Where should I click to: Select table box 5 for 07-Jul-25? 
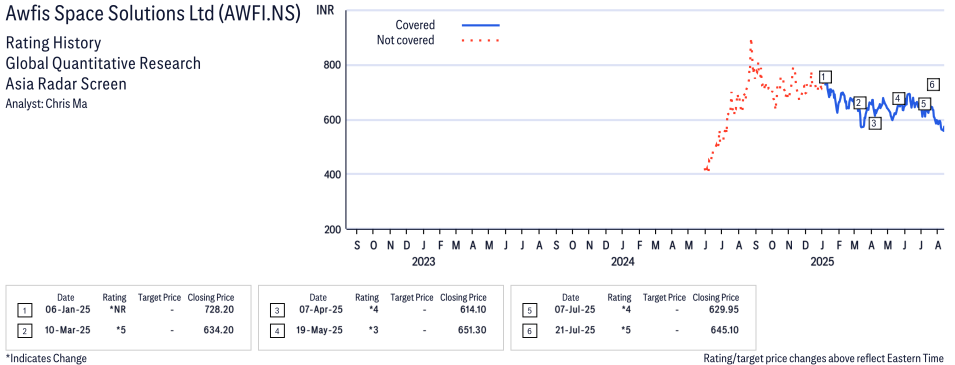point(527,310)
